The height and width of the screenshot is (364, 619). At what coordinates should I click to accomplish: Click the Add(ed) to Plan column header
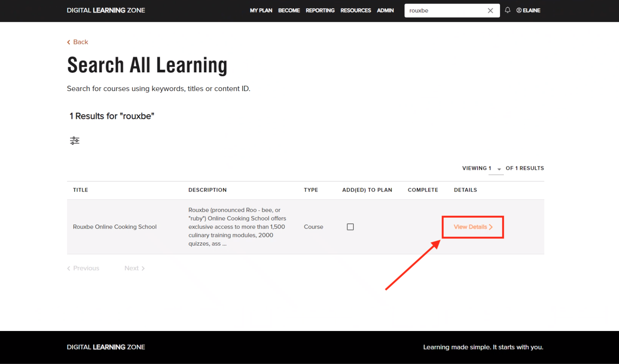367,190
